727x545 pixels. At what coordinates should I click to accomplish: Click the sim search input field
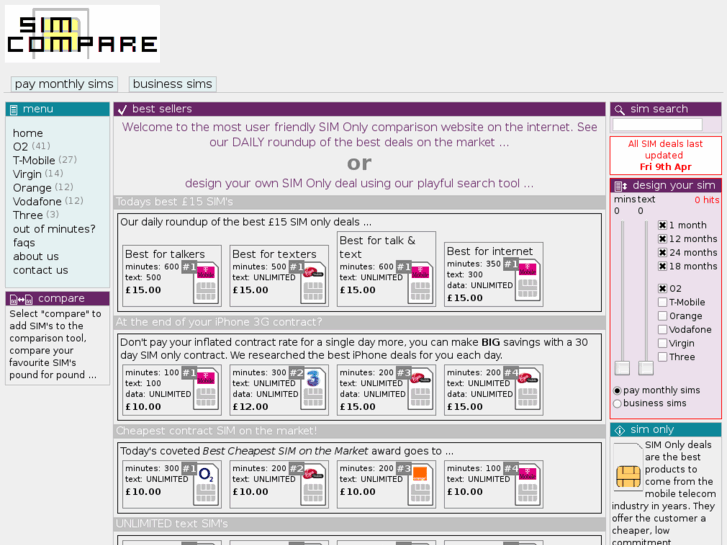pyautogui.click(x=657, y=125)
